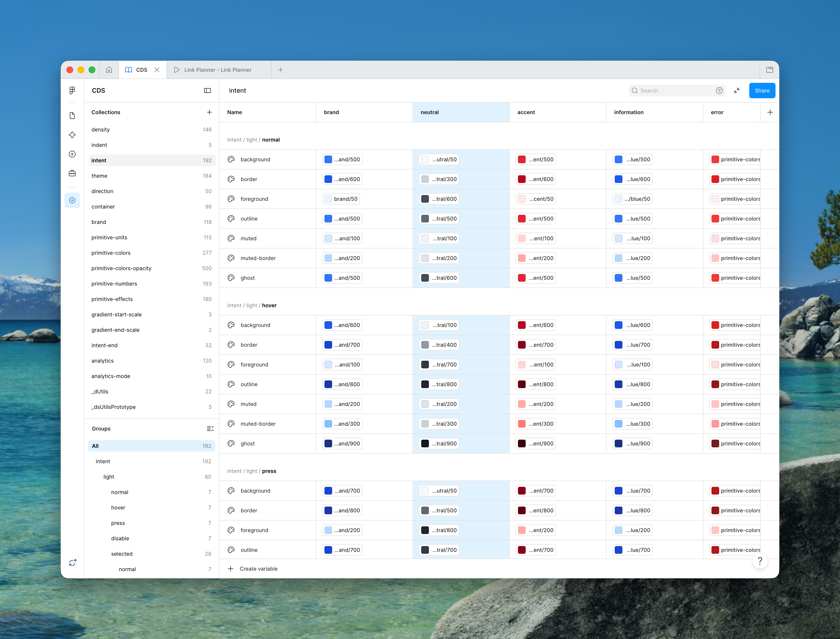The width and height of the screenshot is (840, 639).
Task: Click the information column header
Action: pos(654,112)
